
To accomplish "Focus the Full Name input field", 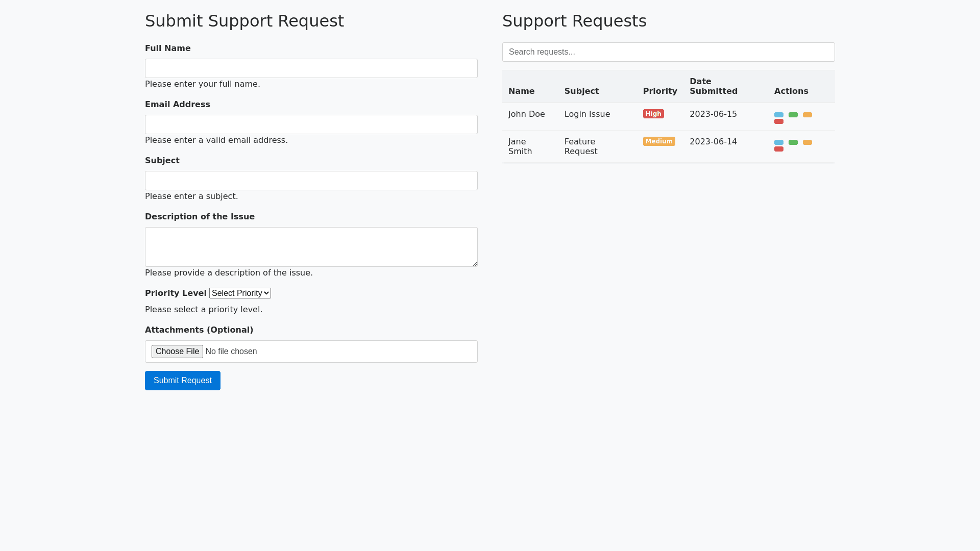I will (311, 68).
